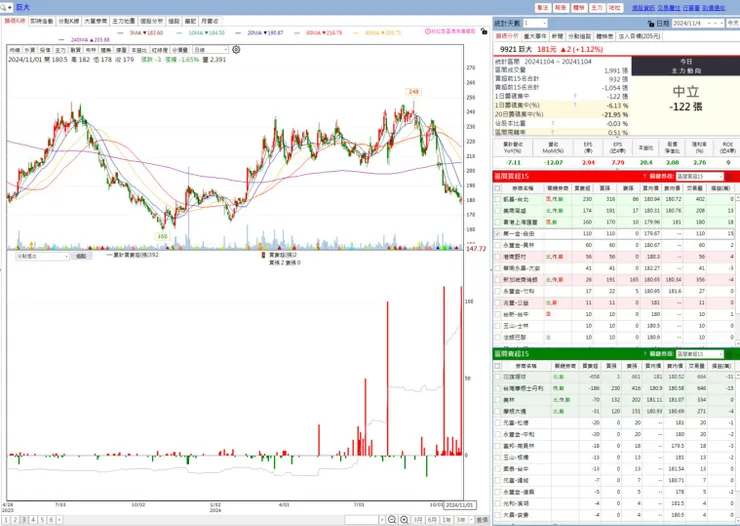Open dropdown arrow beside bottom search field
This screenshot has height=526, width=740.
coord(382,520)
